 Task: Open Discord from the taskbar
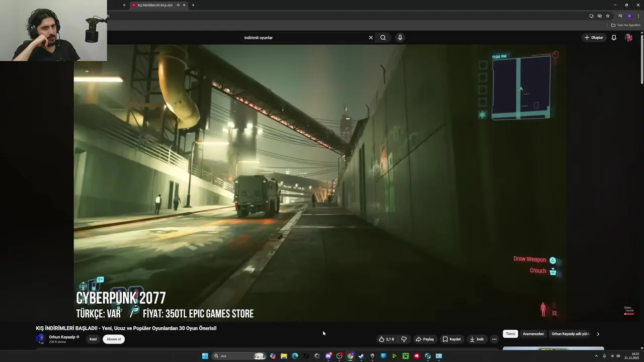tap(328, 356)
